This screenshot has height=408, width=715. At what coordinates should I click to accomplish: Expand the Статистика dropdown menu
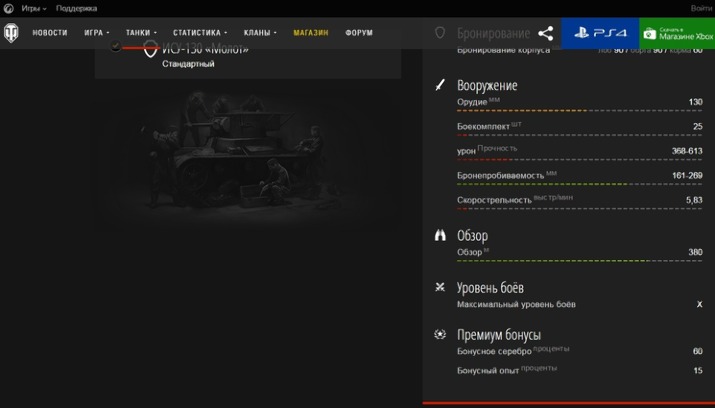pos(200,33)
